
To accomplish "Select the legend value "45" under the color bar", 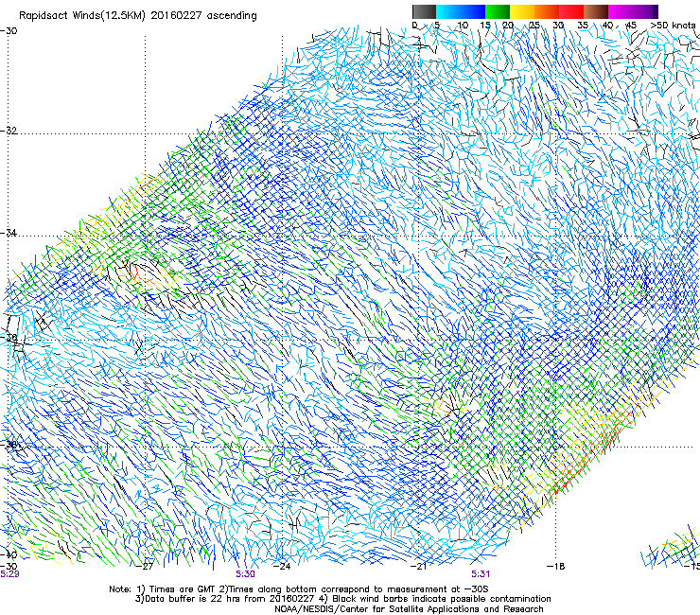I will [631, 25].
